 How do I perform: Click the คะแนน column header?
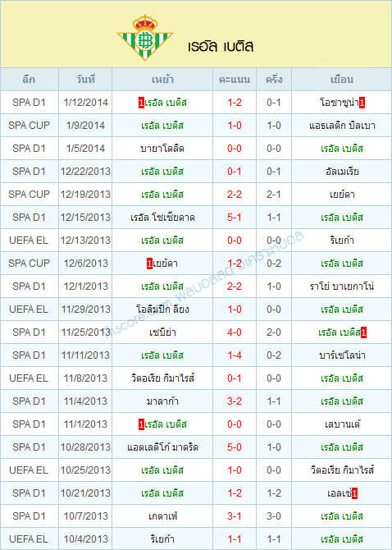pyautogui.click(x=235, y=80)
